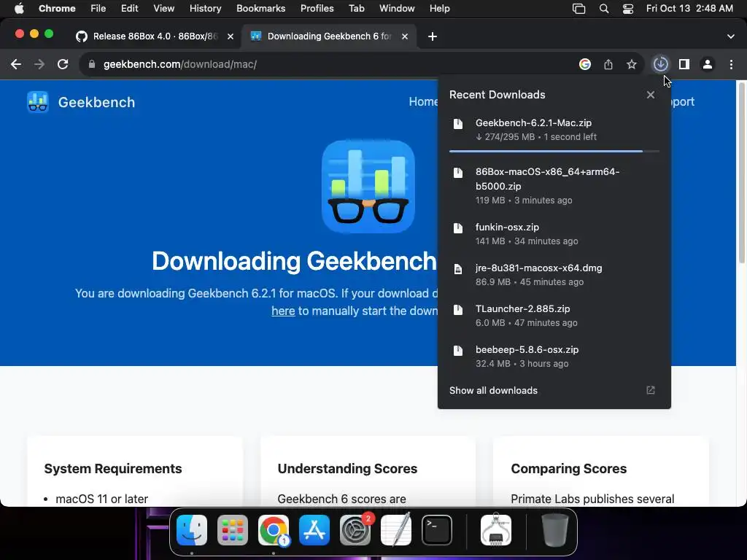Close the Release 86Box 4.0 tab
747x560 pixels.
coord(231,36)
